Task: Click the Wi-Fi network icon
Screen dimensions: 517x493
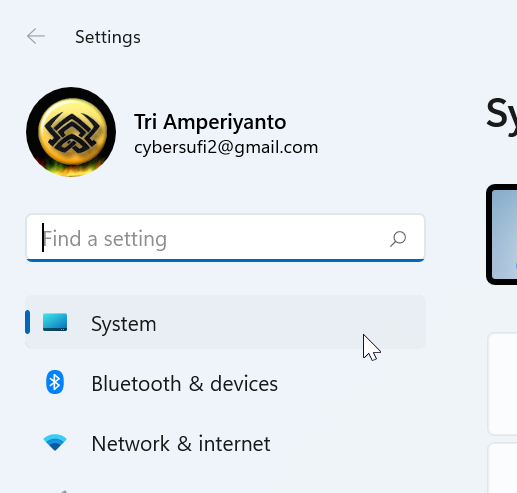Action: pyautogui.click(x=55, y=442)
